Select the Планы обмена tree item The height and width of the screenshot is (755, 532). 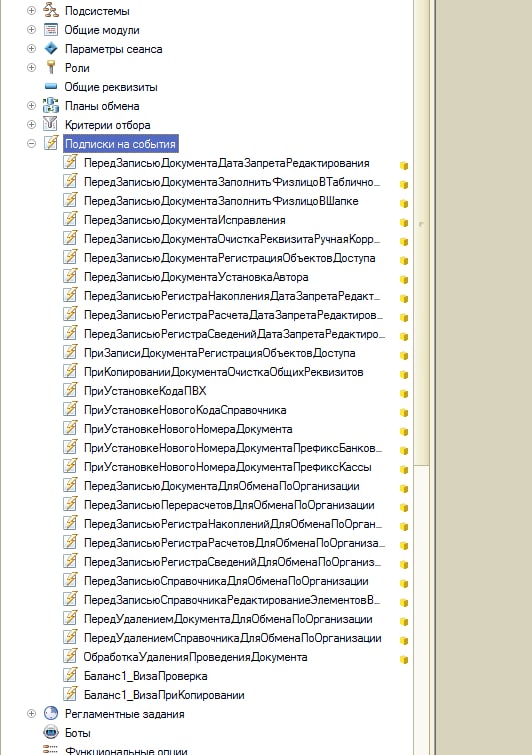[102, 106]
